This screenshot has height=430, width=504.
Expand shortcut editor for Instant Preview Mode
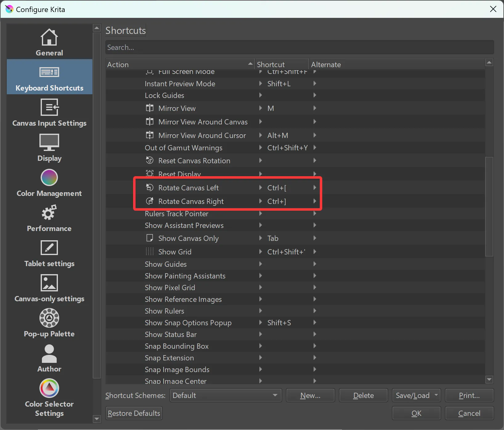tap(261, 83)
